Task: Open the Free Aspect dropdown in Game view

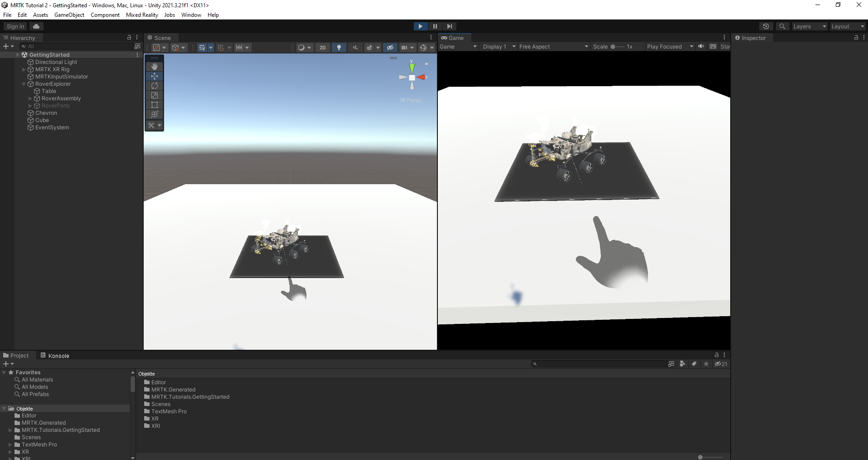Action: pyautogui.click(x=553, y=46)
